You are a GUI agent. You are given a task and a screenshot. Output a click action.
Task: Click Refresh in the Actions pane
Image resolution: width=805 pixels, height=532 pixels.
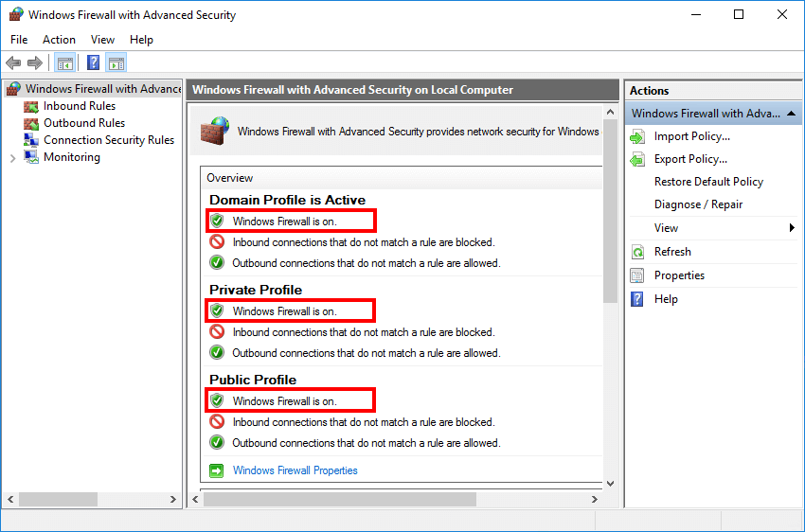click(672, 252)
